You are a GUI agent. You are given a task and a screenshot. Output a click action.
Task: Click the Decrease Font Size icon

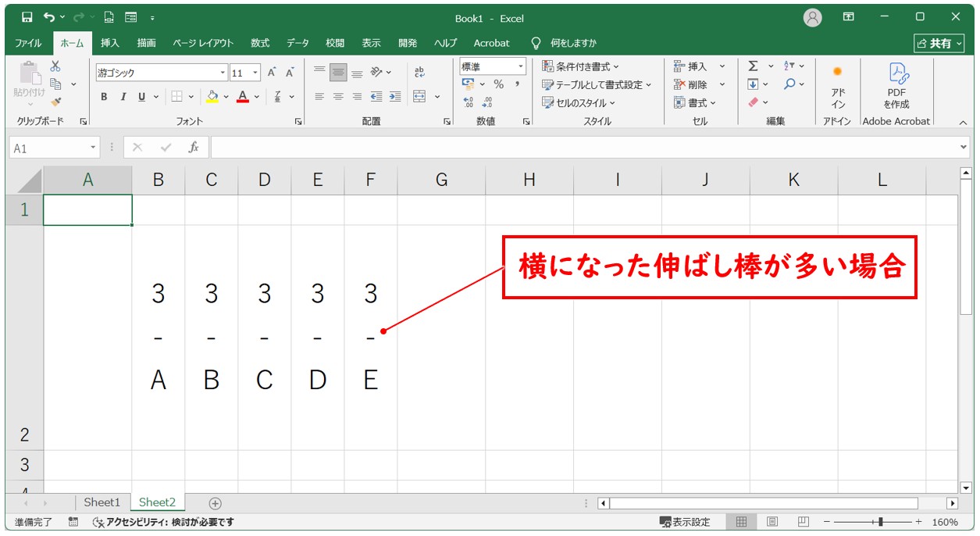[290, 73]
